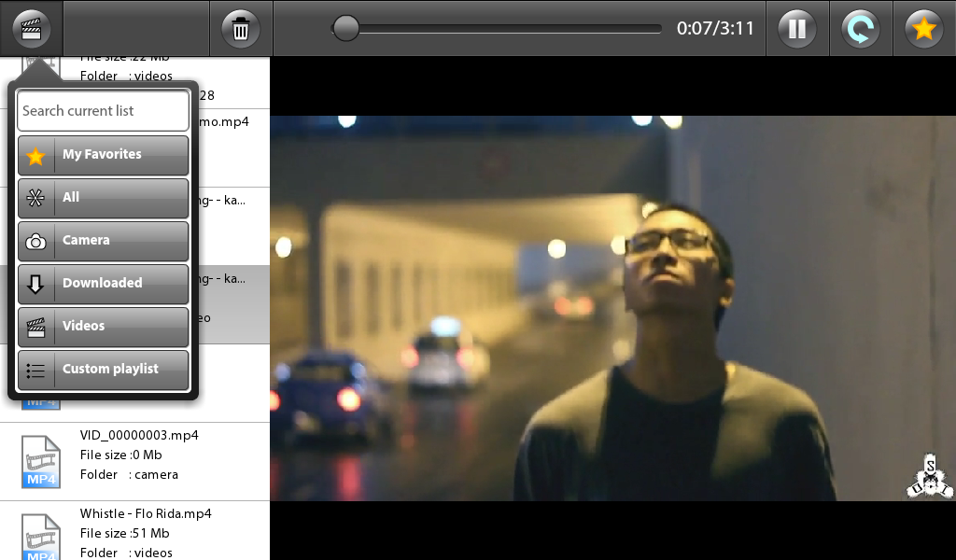Click the download arrow icon
The height and width of the screenshot is (560, 956).
[35, 284]
